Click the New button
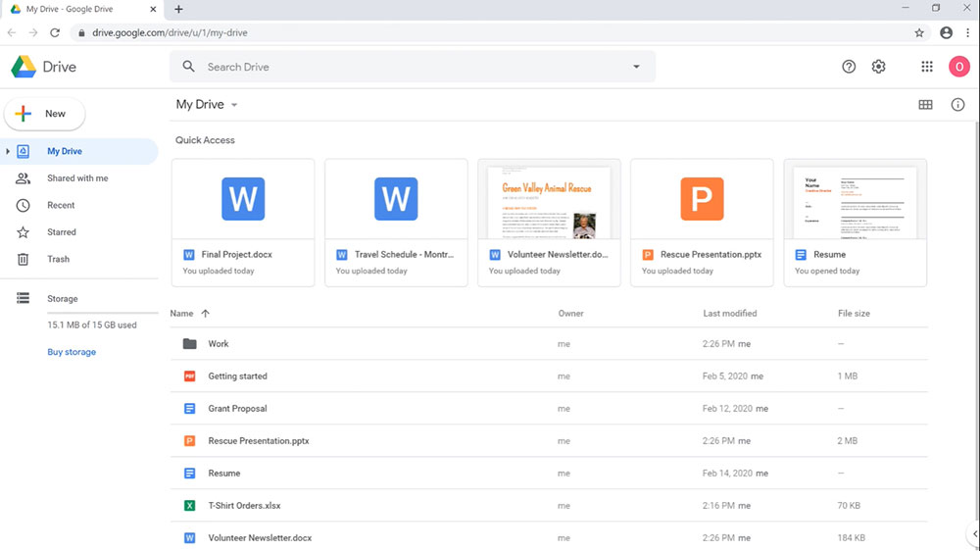 [44, 114]
